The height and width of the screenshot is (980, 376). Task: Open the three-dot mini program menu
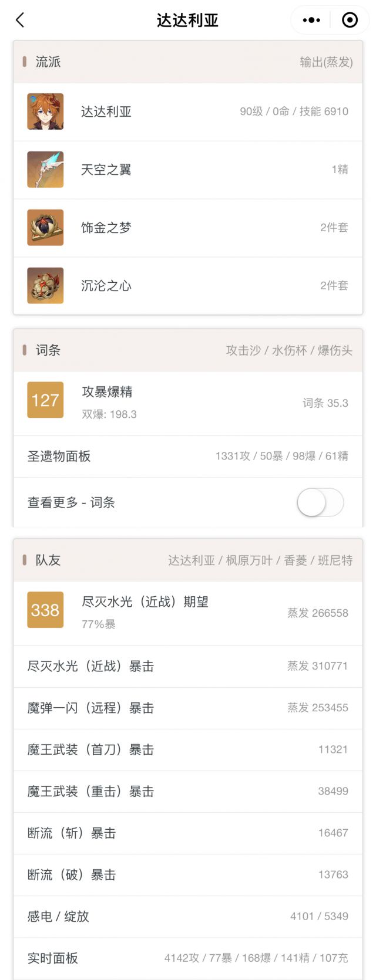coord(311,20)
